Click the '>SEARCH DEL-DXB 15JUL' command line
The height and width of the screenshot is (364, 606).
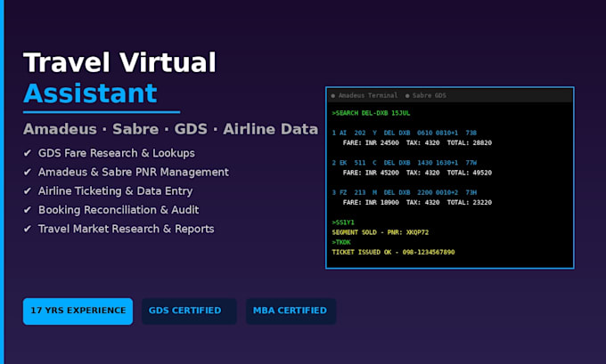(x=371, y=113)
